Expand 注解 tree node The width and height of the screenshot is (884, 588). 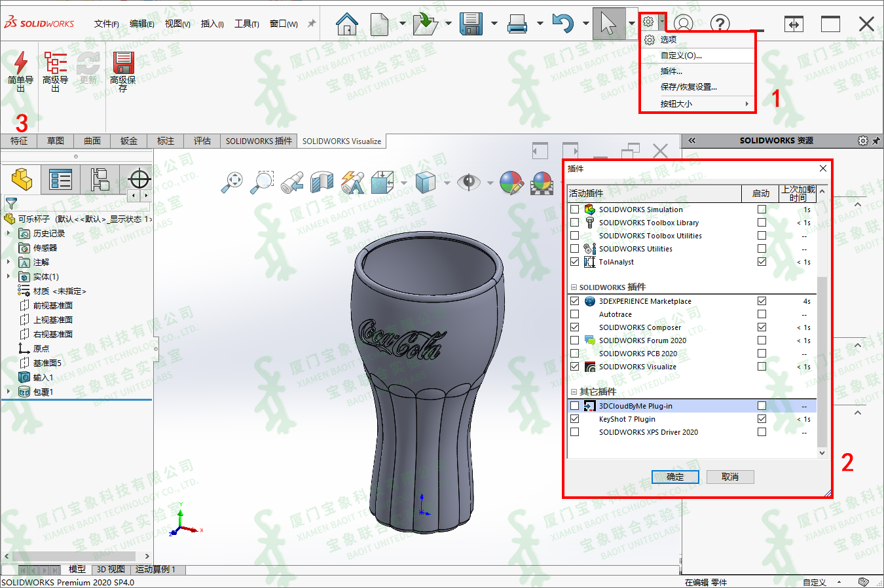tap(9, 262)
